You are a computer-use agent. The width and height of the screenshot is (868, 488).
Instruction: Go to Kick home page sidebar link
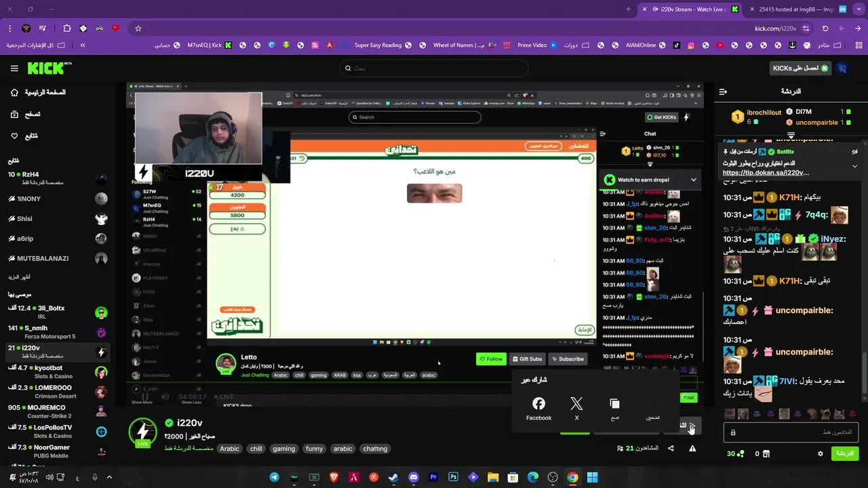(x=39, y=92)
